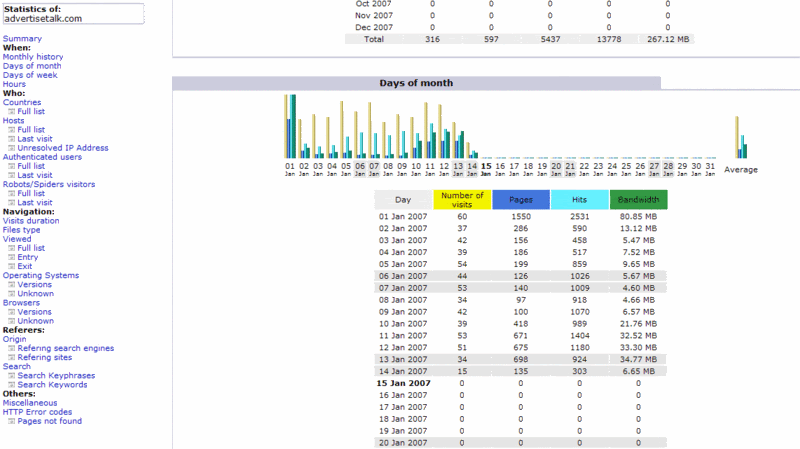The height and width of the screenshot is (449, 800).
Task: Click the 01 Jan bar in chart
Action: (x=290, y=128)
